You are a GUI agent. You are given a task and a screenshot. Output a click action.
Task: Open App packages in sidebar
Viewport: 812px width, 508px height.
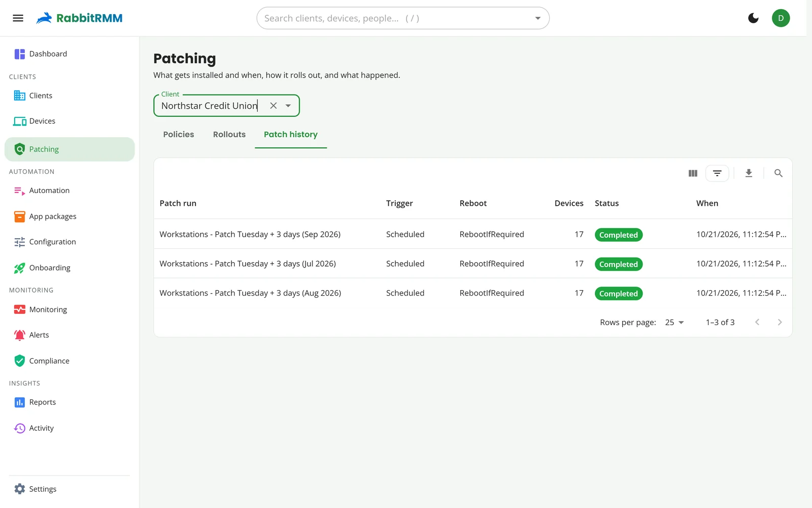click(70, 216)
